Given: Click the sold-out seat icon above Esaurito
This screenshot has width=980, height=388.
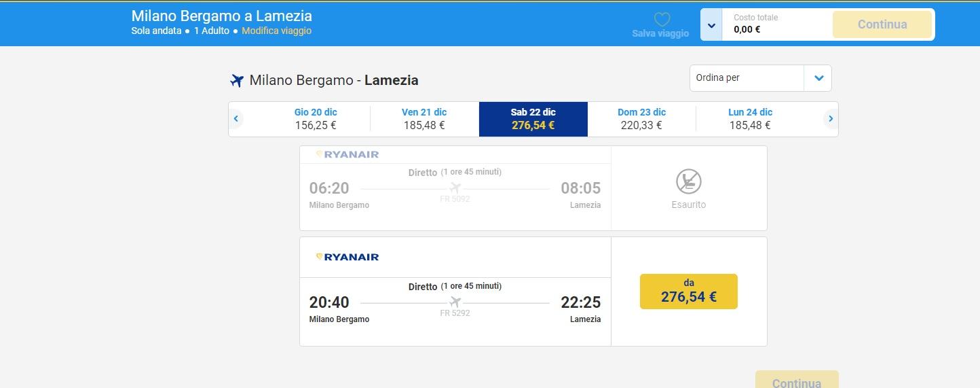Looking at the screenshot, I should tap(688, 181).
